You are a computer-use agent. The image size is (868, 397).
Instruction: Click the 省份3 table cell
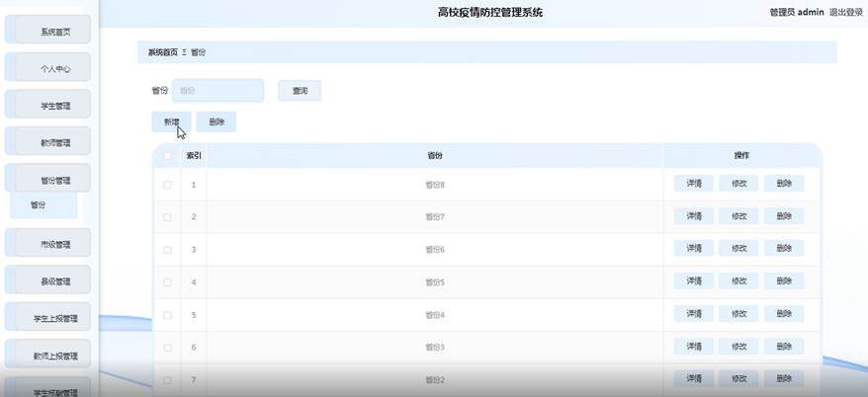(x=435, y=348)
